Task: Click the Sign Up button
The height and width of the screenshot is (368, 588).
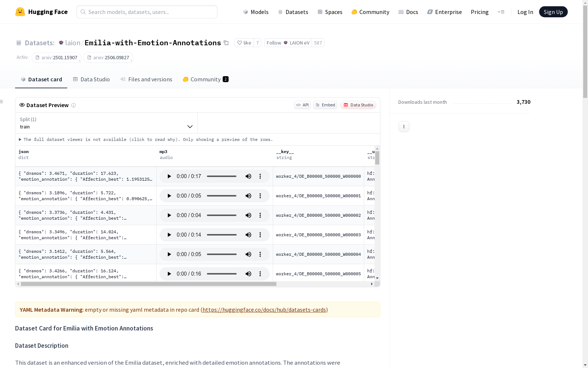Action: click(x=553, y=12)
